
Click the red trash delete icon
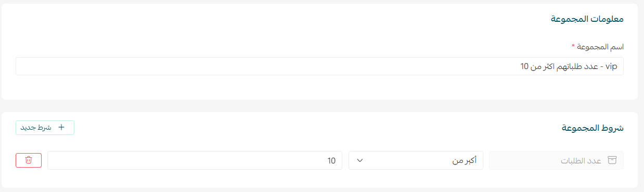pos(29,160)
